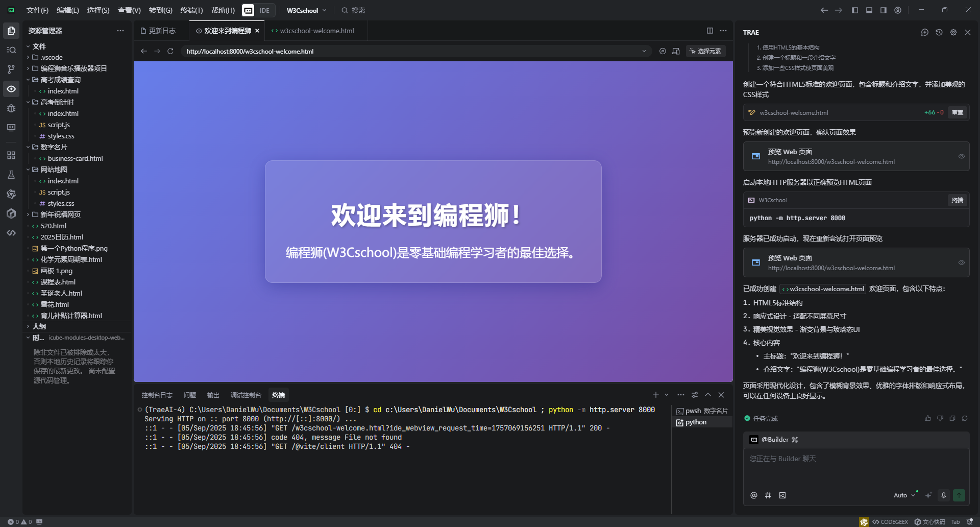The height and width of the screenshot is (527, 980).
Task: Open the 终端(T) menu
Action: pos(191,10)
